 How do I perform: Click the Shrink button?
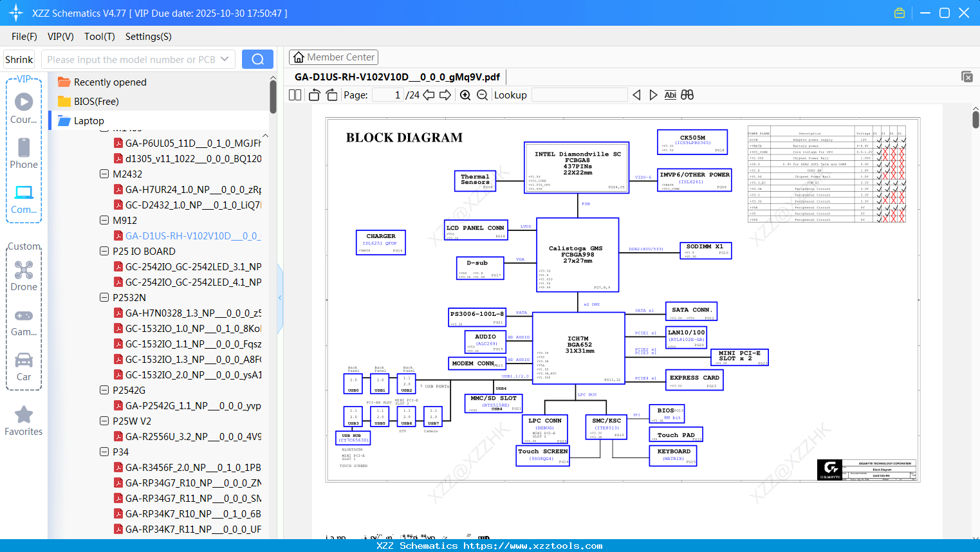click(x=19, y=59)
